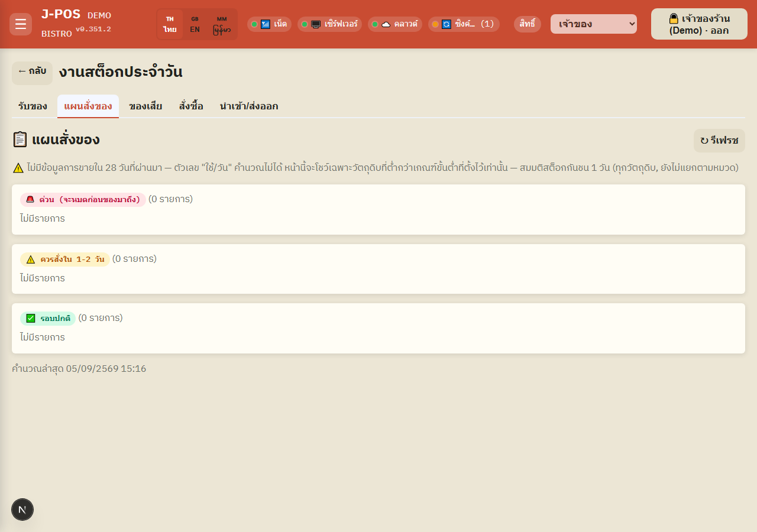Click the yellow ควรสั่งใน 1-2 วัน badge

pyautogui.click(x=65, y=259)
